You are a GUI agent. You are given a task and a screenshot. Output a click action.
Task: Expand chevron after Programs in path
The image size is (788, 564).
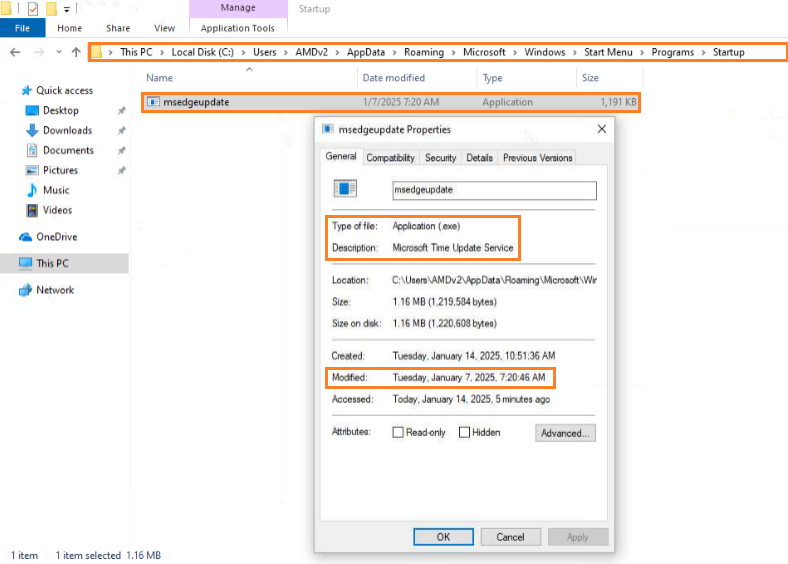[x=703, y=53]
